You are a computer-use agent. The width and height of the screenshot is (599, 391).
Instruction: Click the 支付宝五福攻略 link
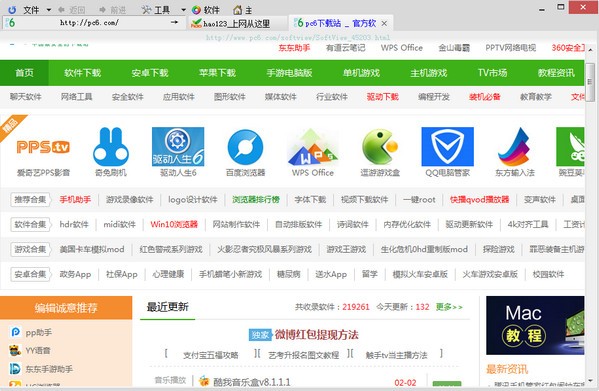pos(210,355)
